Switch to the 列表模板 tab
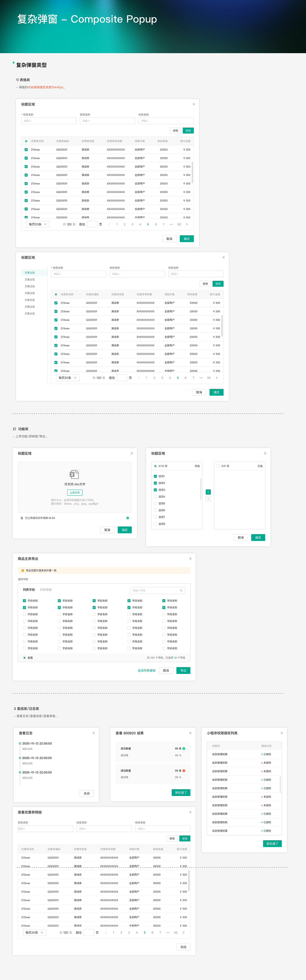306x980 pixels. click(x=46, y=589)
